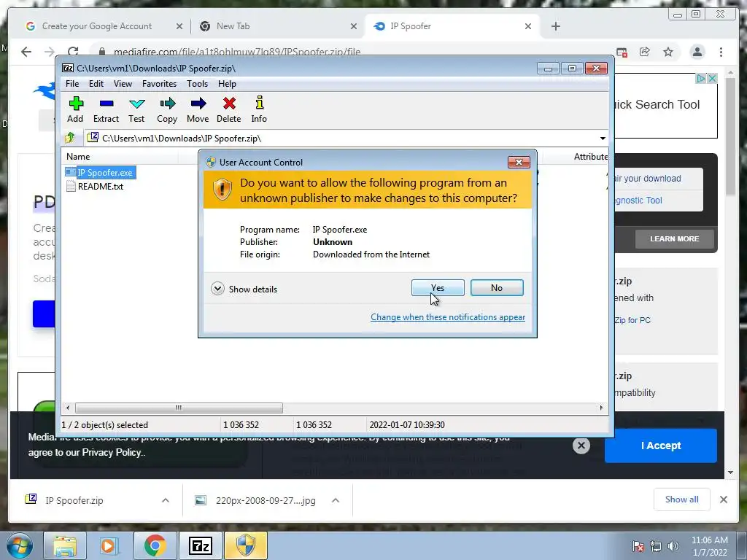Close the Chrome downloads bar
The width and height of the screenshot is (747, 560).
(724, 499)
